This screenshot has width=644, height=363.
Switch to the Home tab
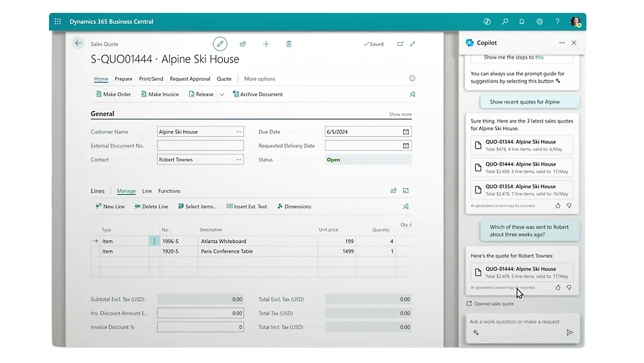[101, 79]
